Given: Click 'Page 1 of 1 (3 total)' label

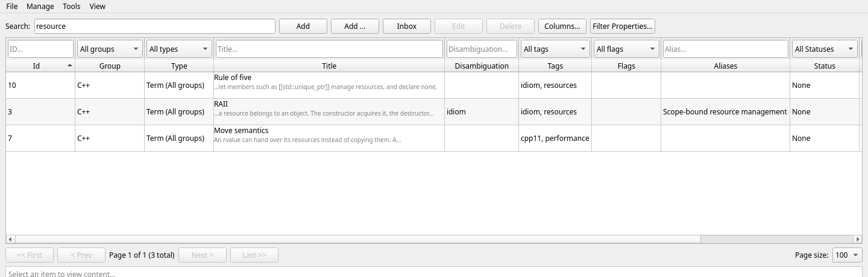Looking at the screenshot, I should point(142,255).
